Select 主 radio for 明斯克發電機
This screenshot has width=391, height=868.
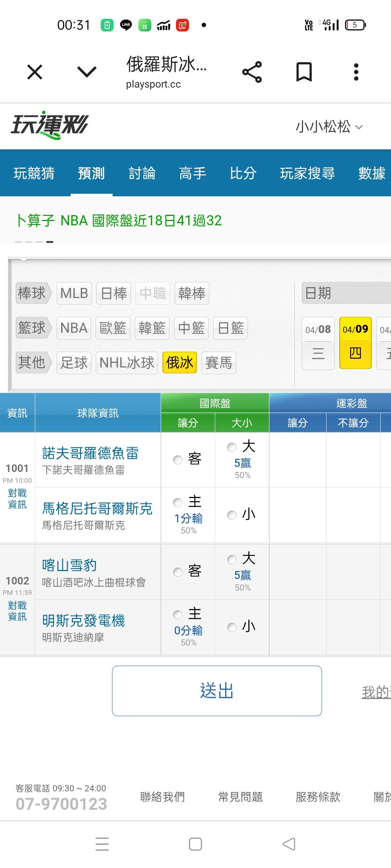pyautogui.click(x=178, y=614)
